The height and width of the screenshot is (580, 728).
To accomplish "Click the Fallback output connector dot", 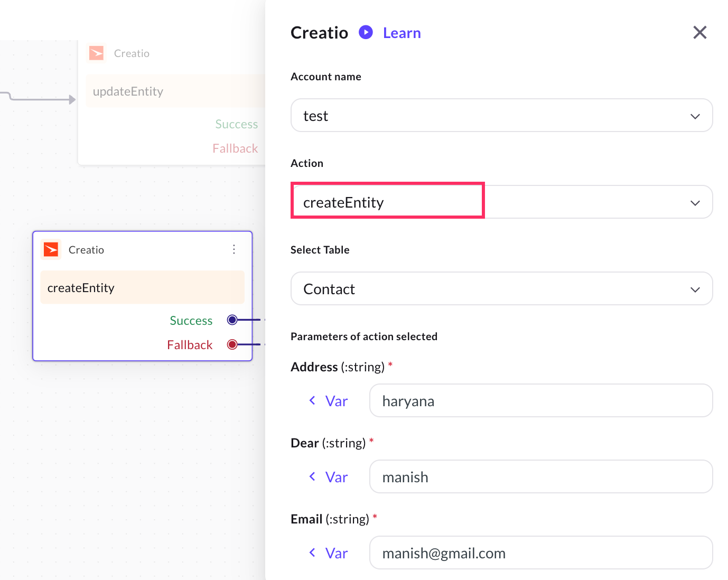I will tap(232, 344).
